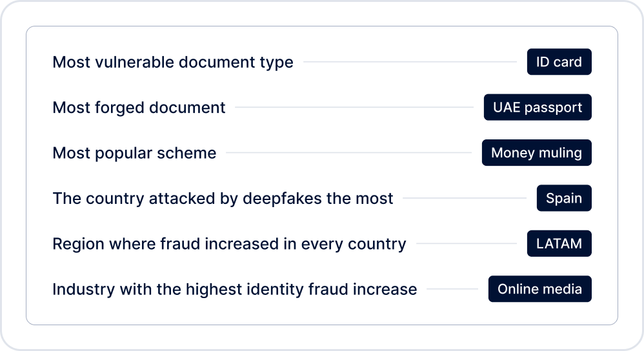Screen dimensions: 644x351
Task: Select the UAE passport badge
Action: pos(538,108)
